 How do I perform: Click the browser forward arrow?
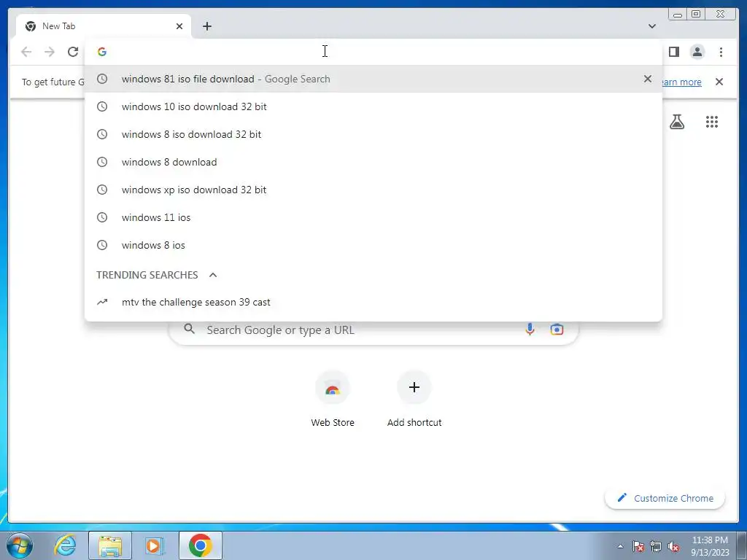(x=50, y=52)
